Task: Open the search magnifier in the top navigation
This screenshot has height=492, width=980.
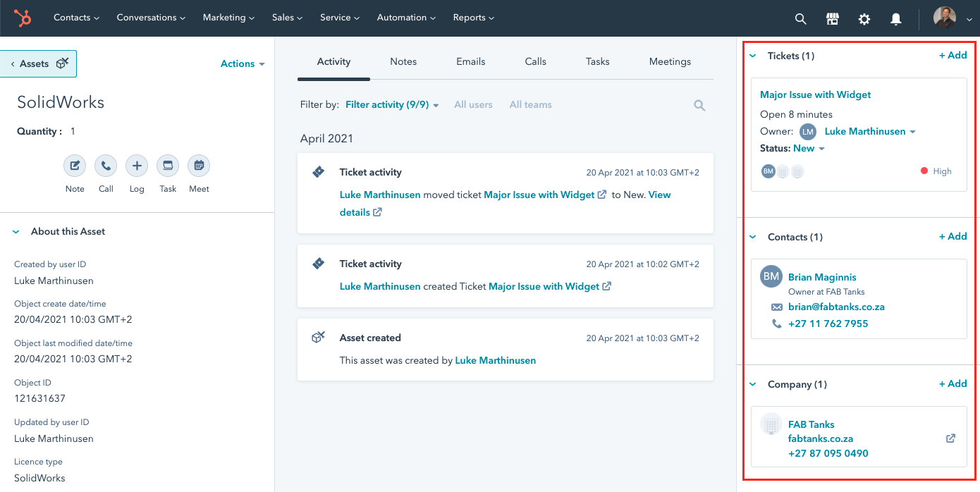Action: coord(800,18)
